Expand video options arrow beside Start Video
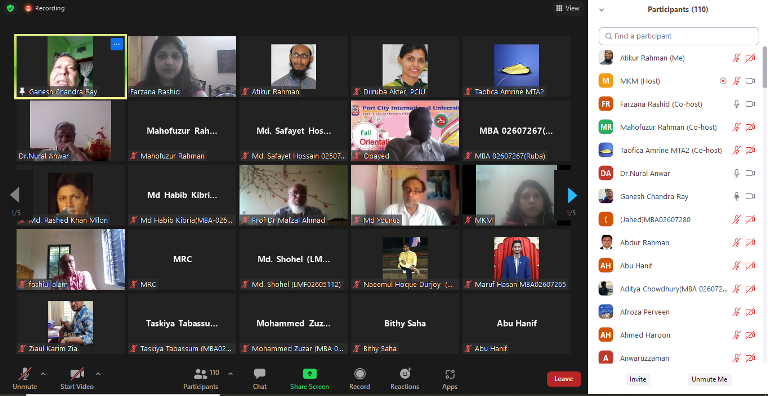768x396 pixels. (x=98, y=374)
